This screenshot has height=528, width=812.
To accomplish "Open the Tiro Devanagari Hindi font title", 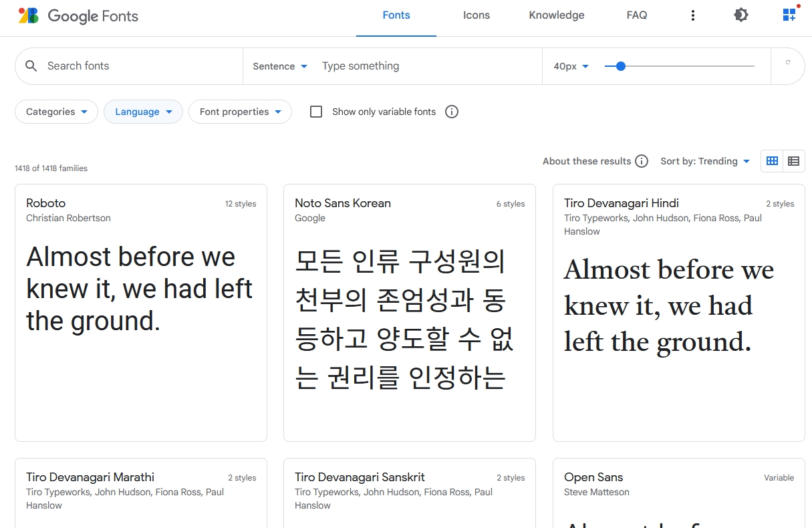I will coord(622,203).
